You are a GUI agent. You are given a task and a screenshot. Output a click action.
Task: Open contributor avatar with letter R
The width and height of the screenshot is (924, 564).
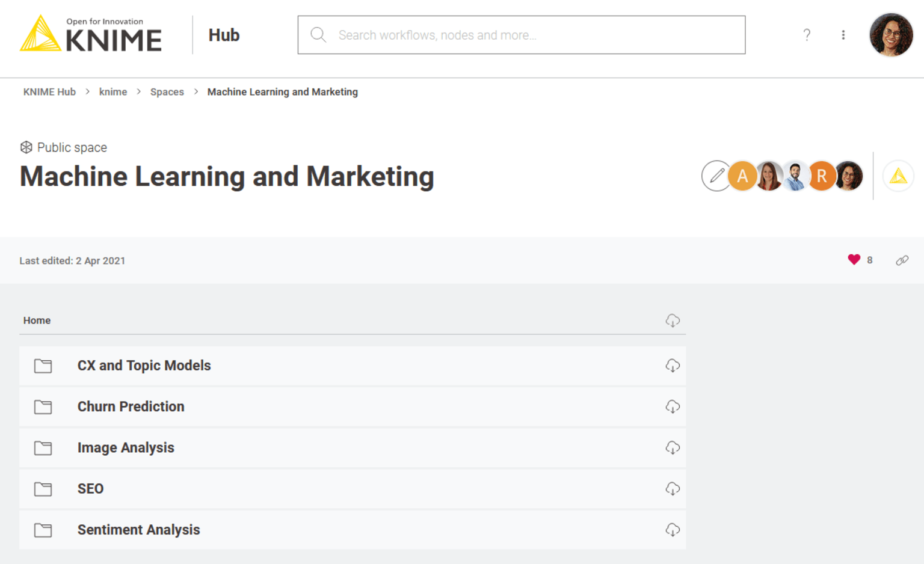click(x=822, y=176)
